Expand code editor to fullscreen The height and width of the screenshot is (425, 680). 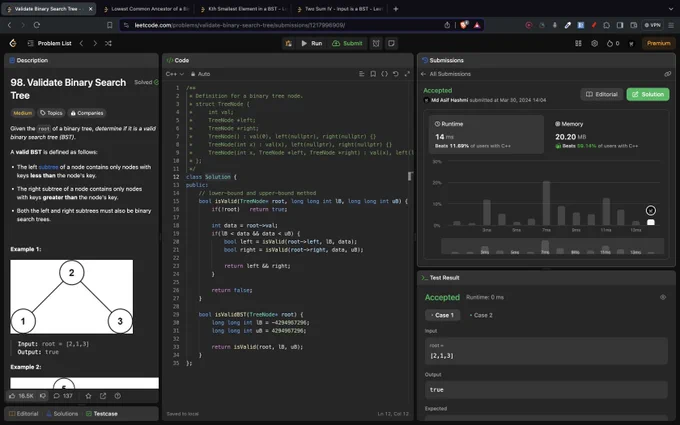tap(407, 74)
